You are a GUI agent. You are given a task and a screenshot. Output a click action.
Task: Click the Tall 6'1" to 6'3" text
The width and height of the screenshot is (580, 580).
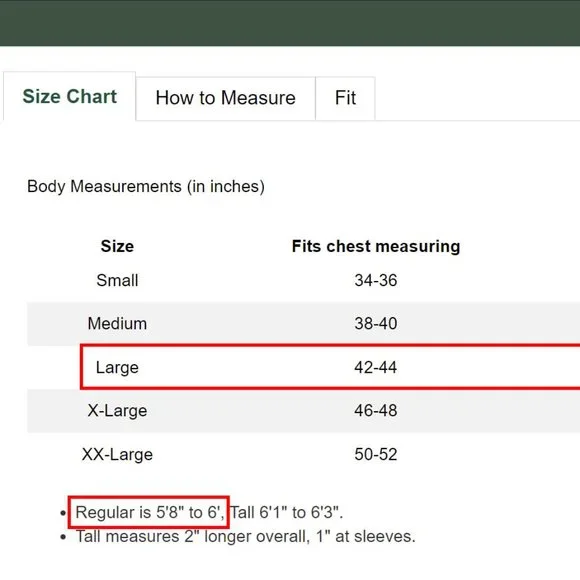287,513
